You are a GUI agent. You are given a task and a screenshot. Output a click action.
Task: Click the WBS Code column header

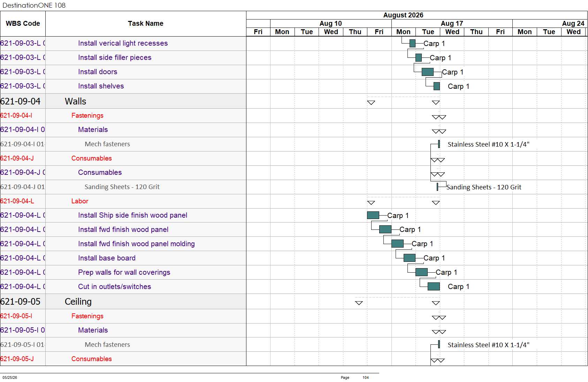point(23,24)
